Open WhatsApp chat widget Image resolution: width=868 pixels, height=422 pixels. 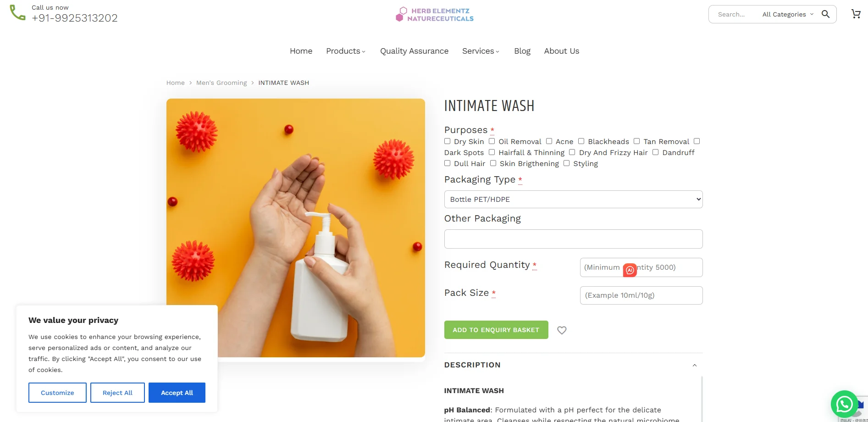point(844,405)
